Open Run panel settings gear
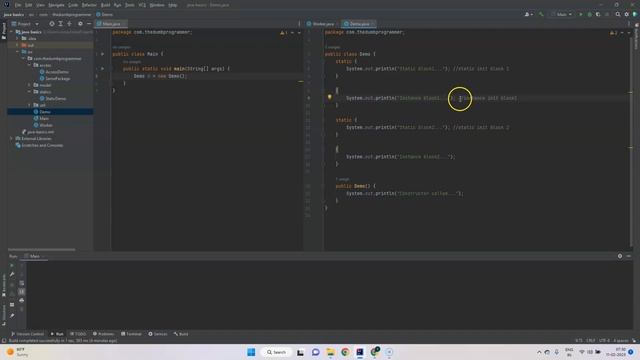This screenshot has width=640, height=360. pyautogui.click(x=620, y=256)
